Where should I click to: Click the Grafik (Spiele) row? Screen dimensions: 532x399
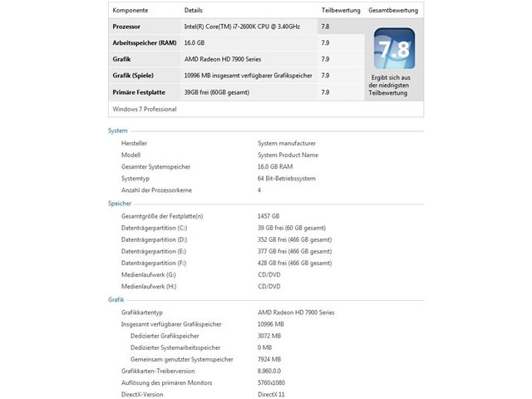tap(236, 76)
